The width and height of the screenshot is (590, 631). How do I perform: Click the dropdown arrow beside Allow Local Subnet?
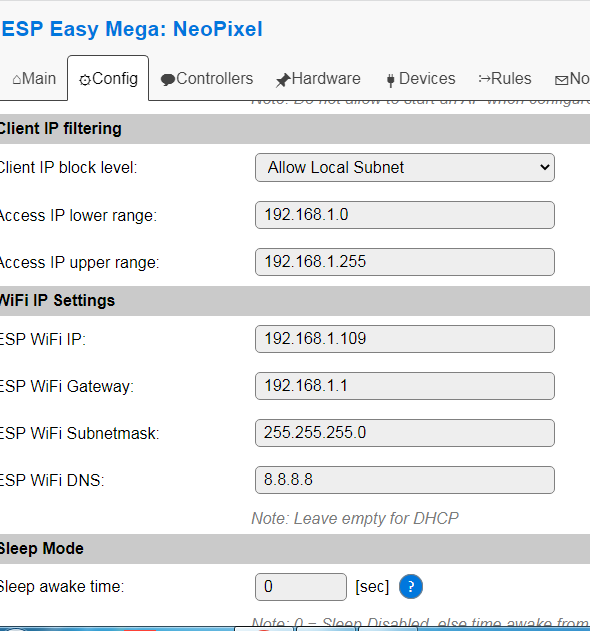pos(545,167)
